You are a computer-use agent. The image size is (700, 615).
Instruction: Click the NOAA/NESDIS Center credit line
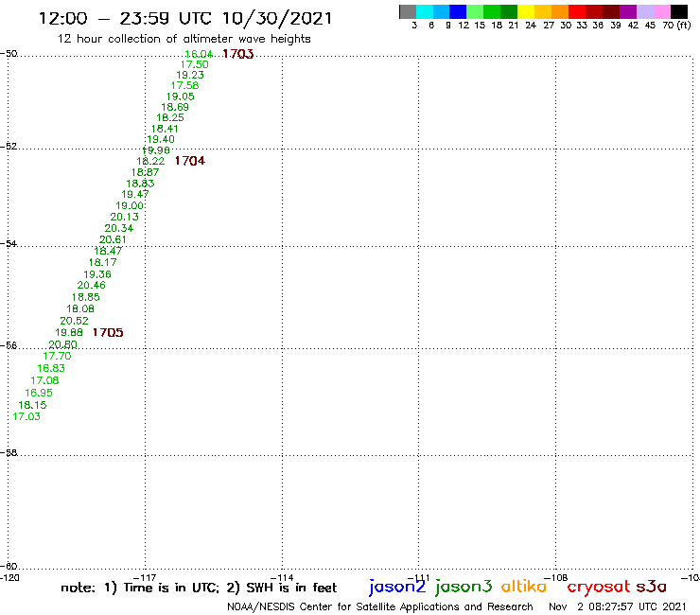pyautogui.click(x=380, y=606)
